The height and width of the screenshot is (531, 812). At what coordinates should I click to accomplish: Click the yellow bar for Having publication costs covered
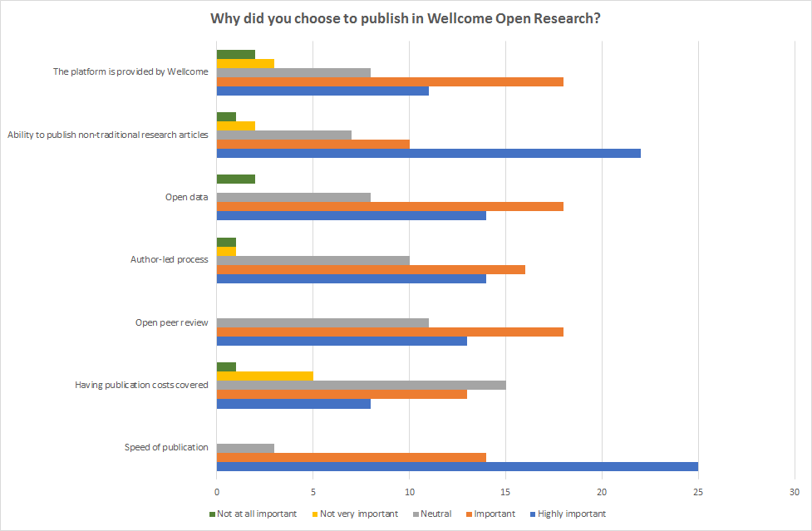tap(264, 376)
